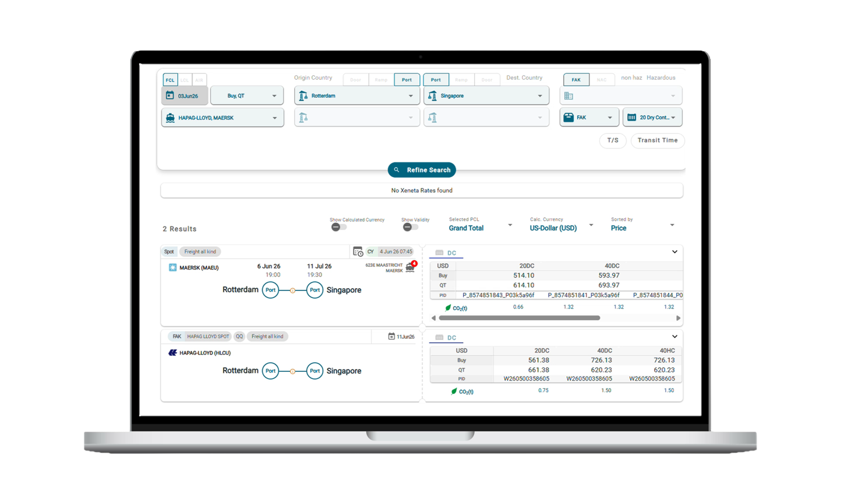Screen dimensions: 841x504
Task: Open the Sorted by Price dropdown
Action: tap(643, 225)
